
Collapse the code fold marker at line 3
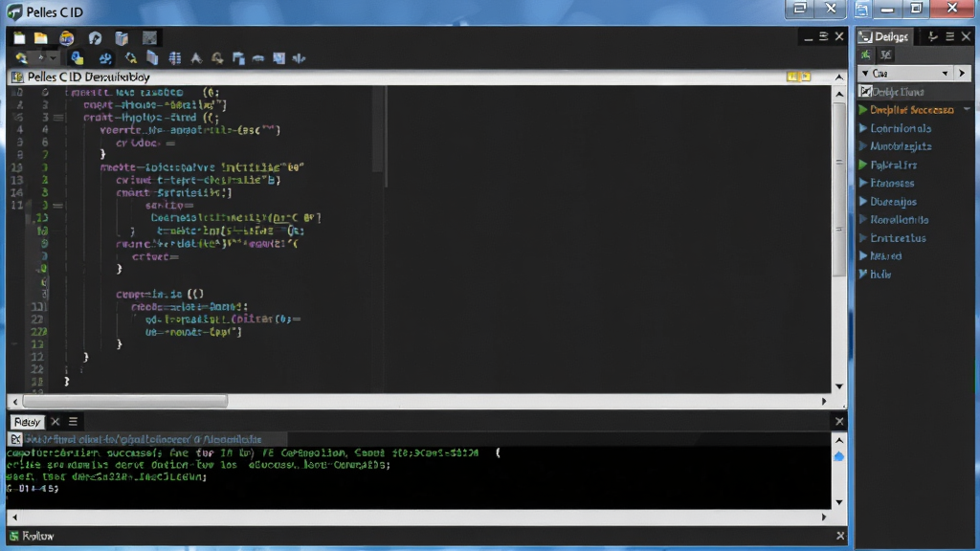coord(58,118)
